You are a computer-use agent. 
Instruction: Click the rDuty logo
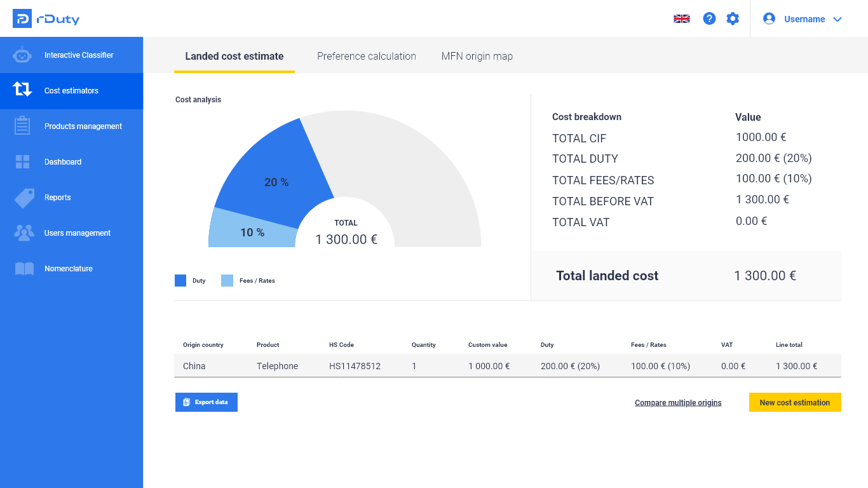[x=44, y=18]
